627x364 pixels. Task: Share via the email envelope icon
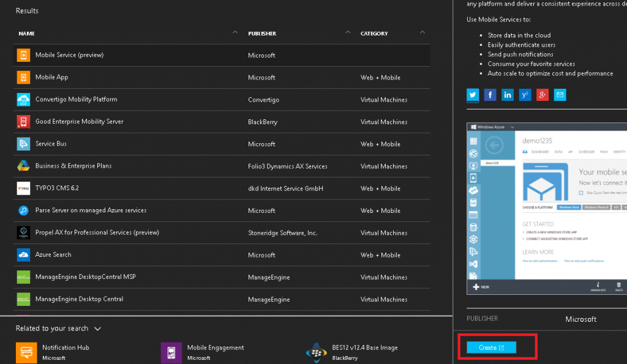560,95
